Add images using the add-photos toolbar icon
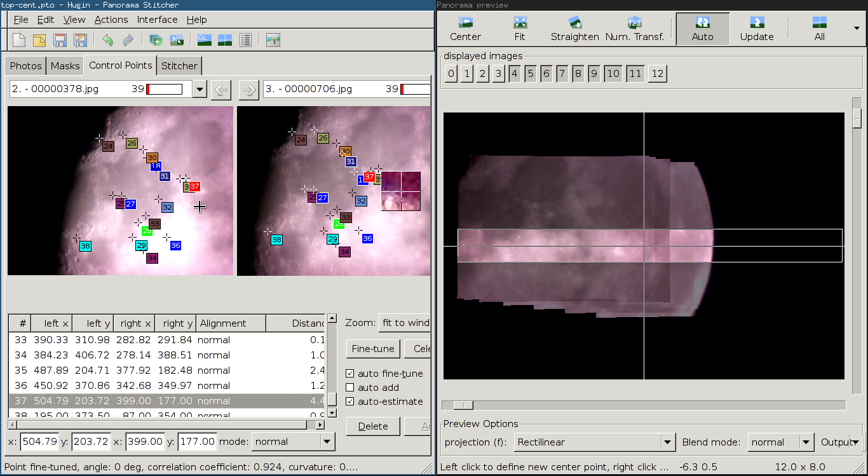868x476 pixels. (x=156, y=39)
